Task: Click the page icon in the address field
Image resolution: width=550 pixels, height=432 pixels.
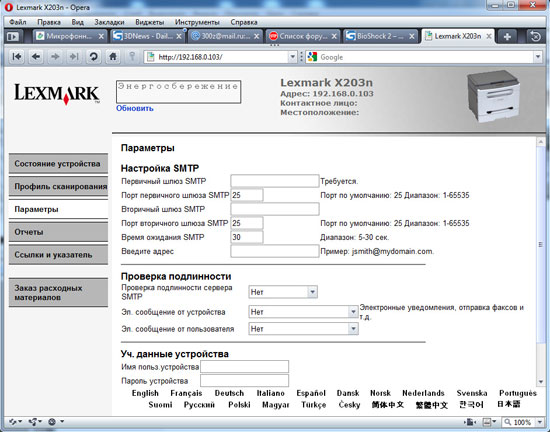Action: click(x=151, y=57)
